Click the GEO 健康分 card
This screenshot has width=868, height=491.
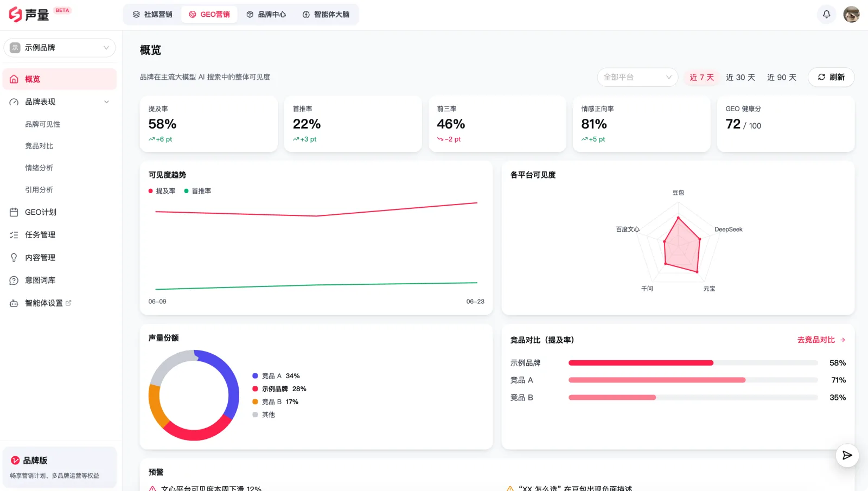pyautogui.click(x=786, y=124)
